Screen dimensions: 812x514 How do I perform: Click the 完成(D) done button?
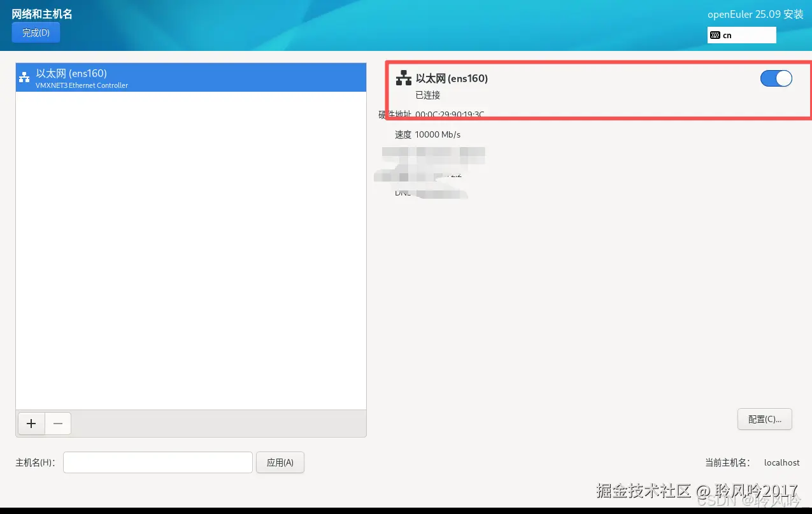click(36, 32)
